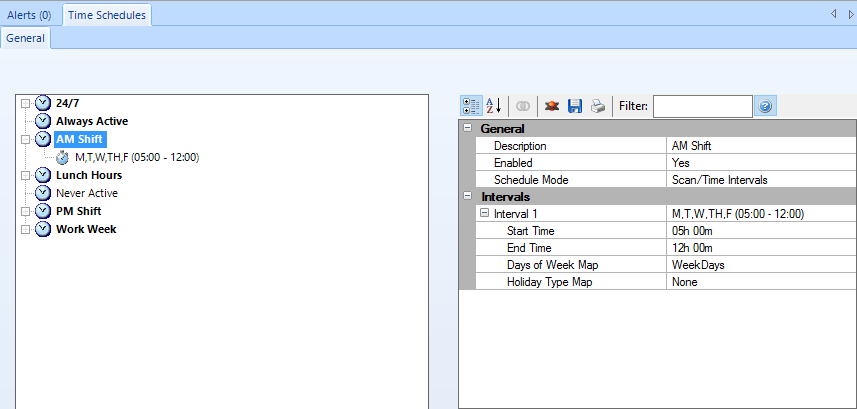Click the clock icon for Never Active
The height and width of the screenshot is (409, 857).
pyautogui.click(x=43, y=193)
